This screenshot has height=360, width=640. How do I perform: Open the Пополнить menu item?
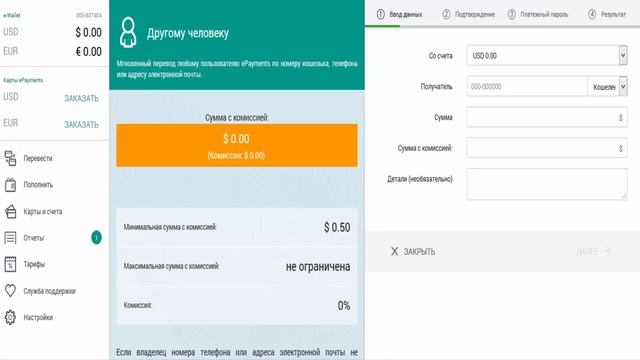coord(38,185)
